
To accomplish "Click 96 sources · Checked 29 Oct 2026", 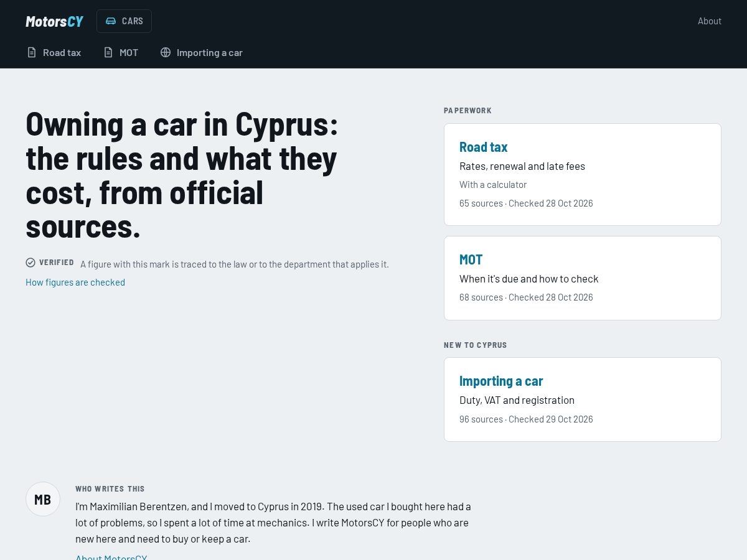I will [x=526, y=419].
